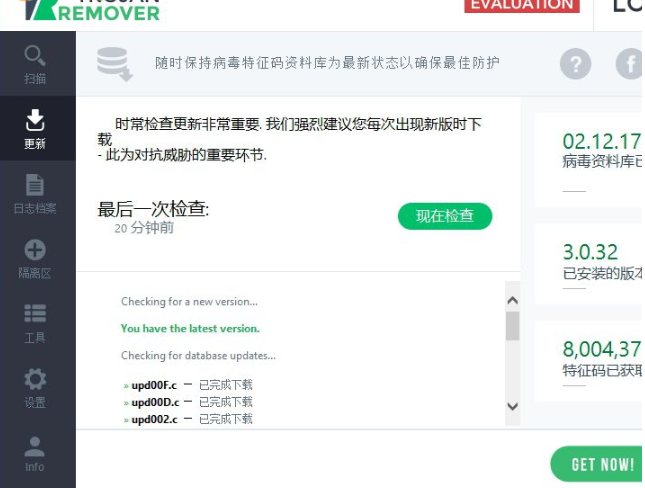
Task: Open the 隔离区 quarantine plus icon
Action: tap(35, 249)
